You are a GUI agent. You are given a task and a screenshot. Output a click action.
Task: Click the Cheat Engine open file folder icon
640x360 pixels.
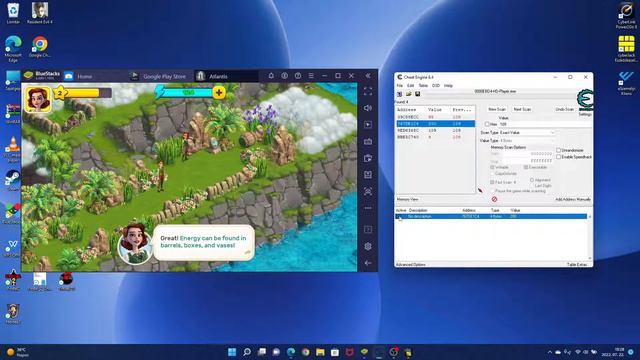[x=409, y=94]
